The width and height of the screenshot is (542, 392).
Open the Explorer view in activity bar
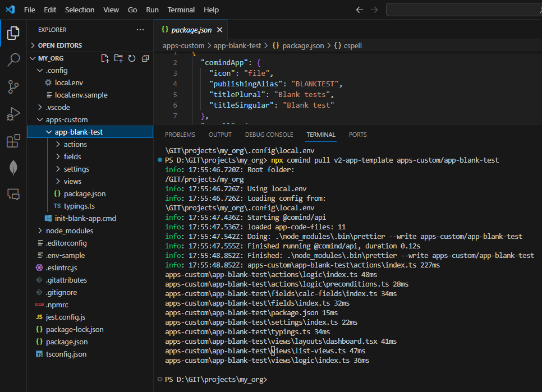(13, 33)
